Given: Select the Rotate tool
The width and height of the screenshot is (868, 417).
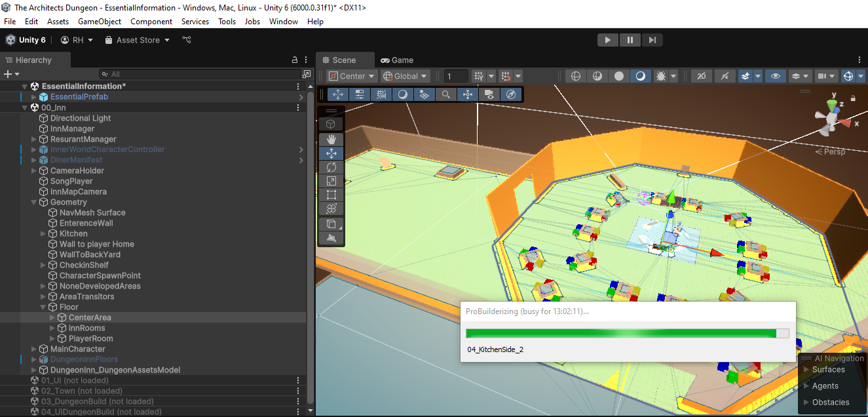Looking at the screenshot, I should 331,167.
